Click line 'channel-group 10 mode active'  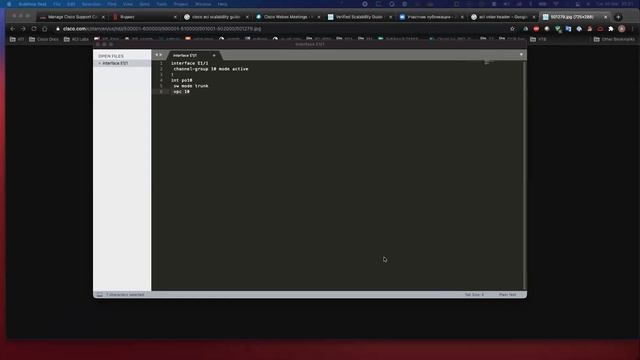(211, 69)
